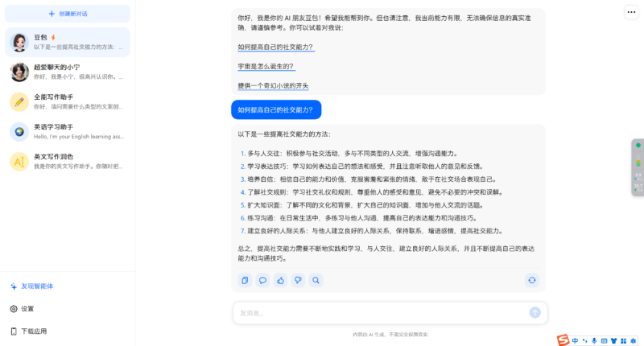Click the Sogou S logo on input toolbar

click(x=563, y=340)
